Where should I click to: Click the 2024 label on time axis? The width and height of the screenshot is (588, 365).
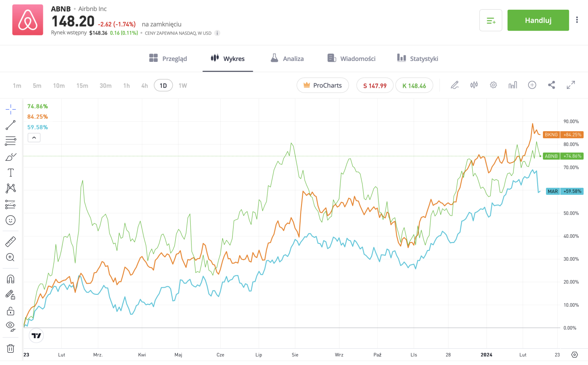click(x=486, y=355)
